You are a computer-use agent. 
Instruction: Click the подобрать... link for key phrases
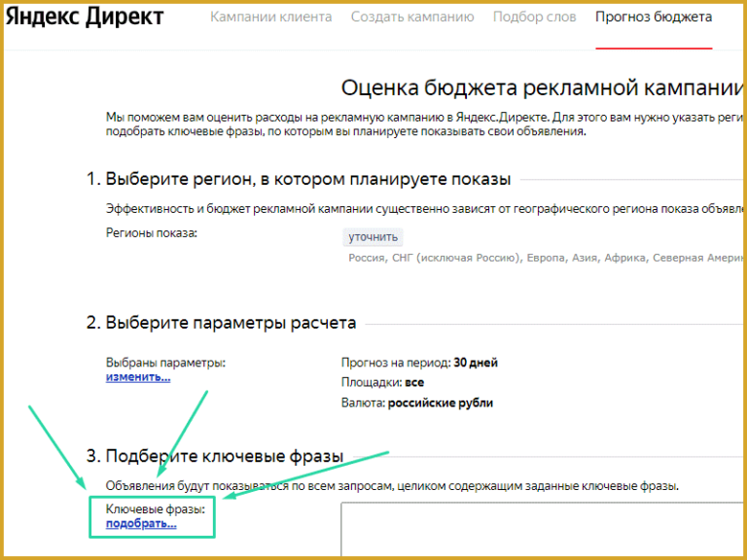pyautogui.click(x=141, y=524)
